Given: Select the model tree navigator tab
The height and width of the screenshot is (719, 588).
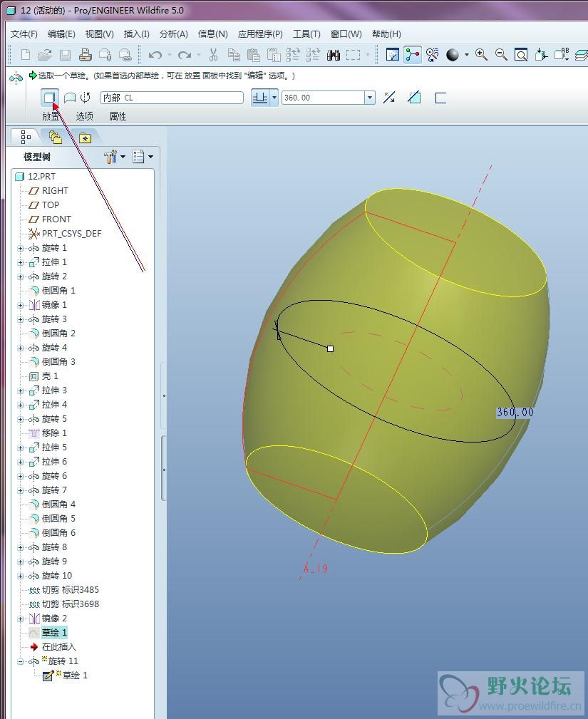Looking at the screenshot, I should coord(26,137).
